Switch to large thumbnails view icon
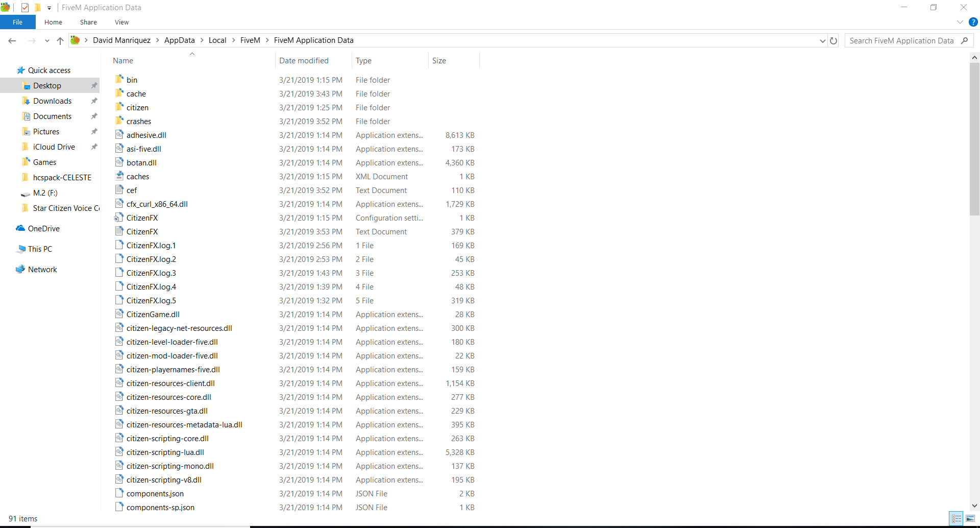 click(970, 519)
